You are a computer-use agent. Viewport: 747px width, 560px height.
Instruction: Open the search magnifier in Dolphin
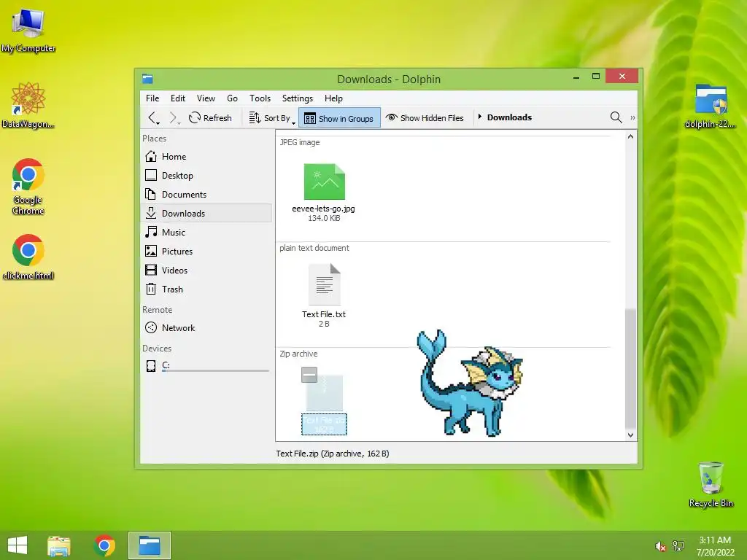coord(616,117)
